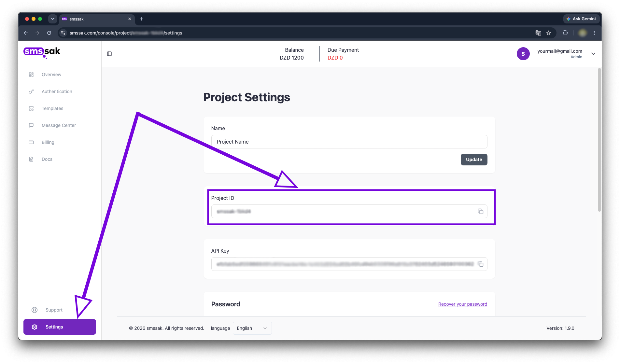Click the Docs file icon
This screenshot has height=364, width=620.
[x=31, y=159]
